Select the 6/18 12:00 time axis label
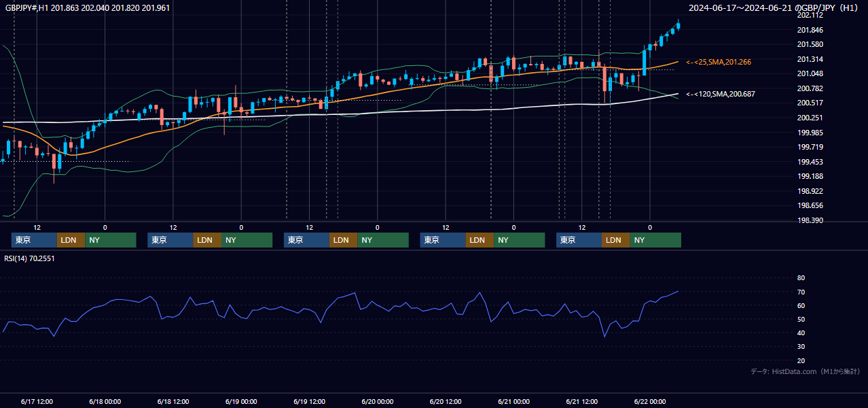This screenshot has width=868, height=408. tap(173, 401)
